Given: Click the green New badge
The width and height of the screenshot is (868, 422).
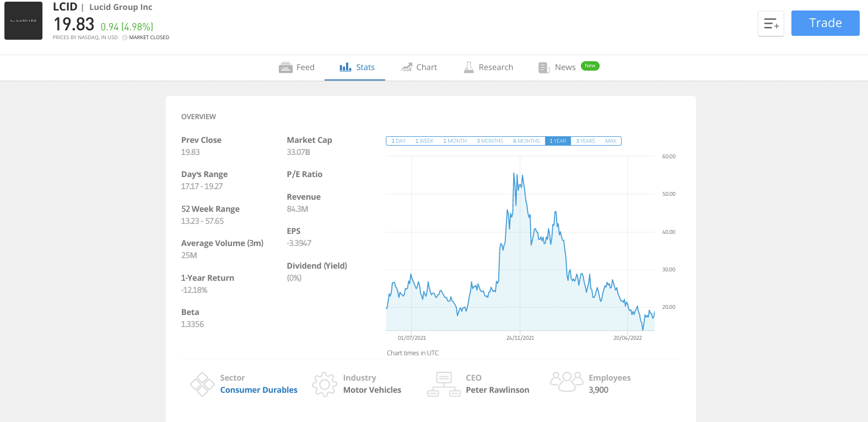Looking at the screenshot, I should [590, 66].
